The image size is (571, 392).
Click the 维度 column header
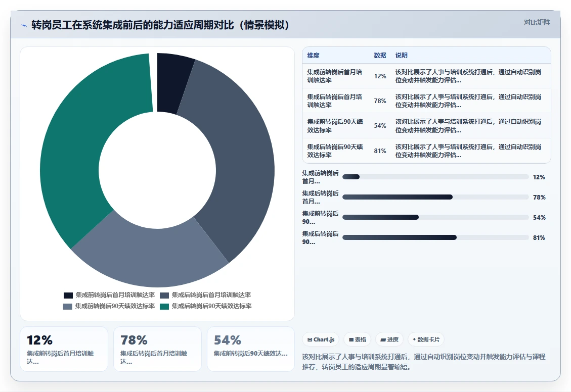coord(313,55)
